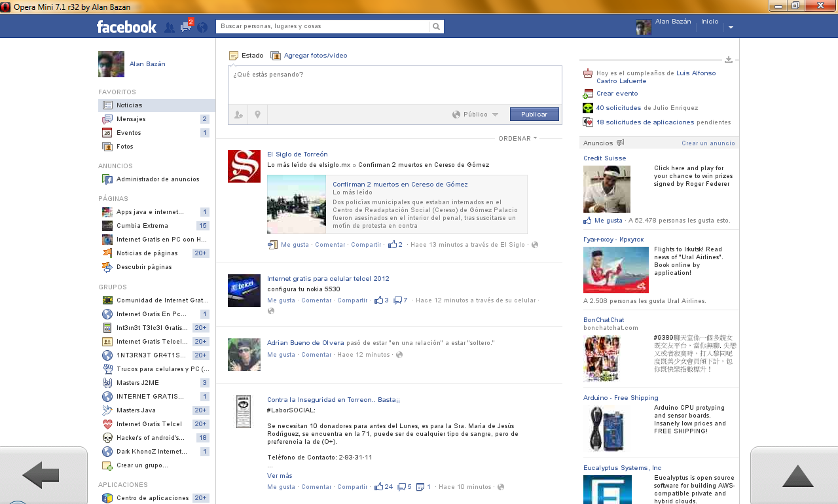The image size is (838, 504).
Task: Open the account menu arrow in header
Action: tap(731, 27)
